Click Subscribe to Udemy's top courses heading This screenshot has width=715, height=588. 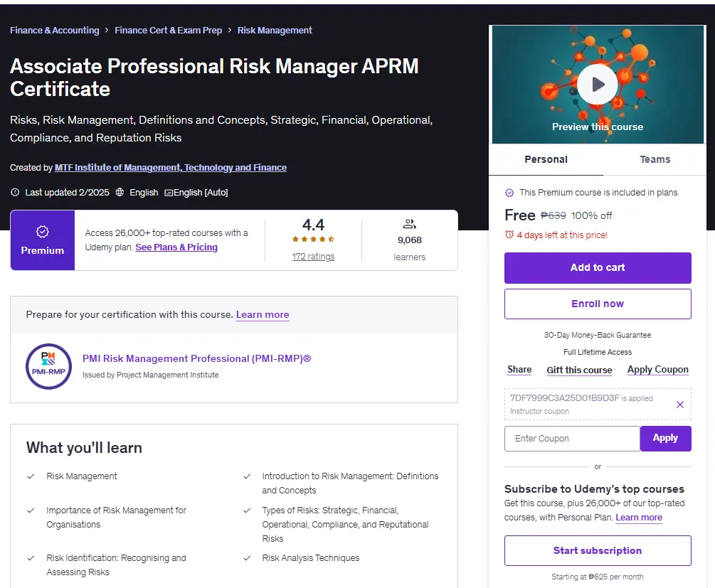coord(594,489)
